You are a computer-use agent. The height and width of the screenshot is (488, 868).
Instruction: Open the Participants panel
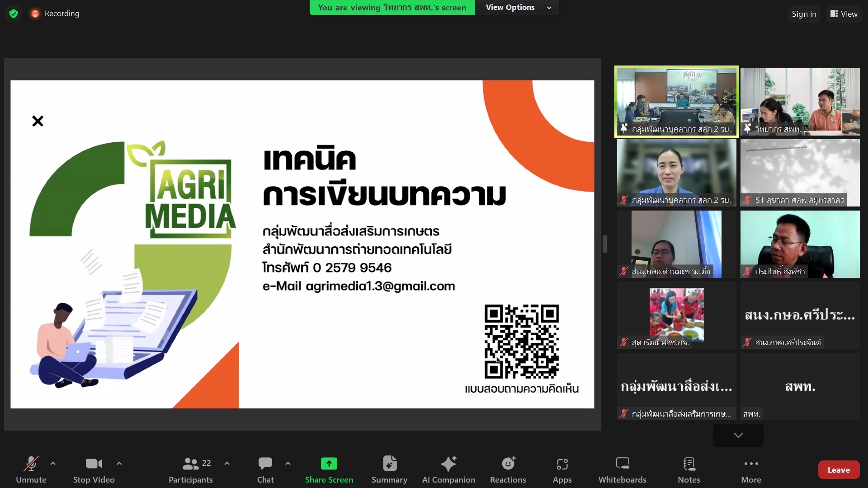[191, 470]
